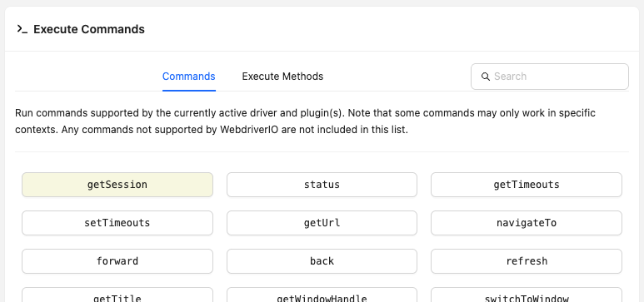Run the getTitle command
Viewport: 644px width, 302px height.
(117, 295)
